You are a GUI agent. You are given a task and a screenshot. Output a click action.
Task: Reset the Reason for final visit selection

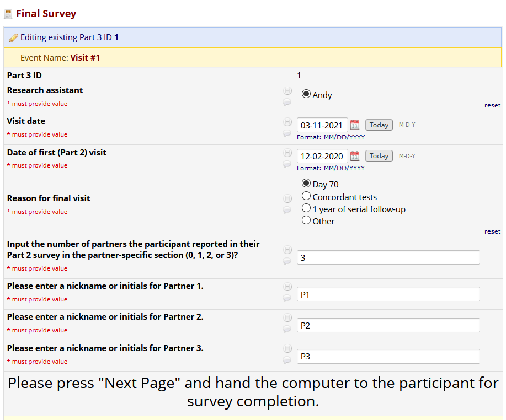click(x=492, y=231)
